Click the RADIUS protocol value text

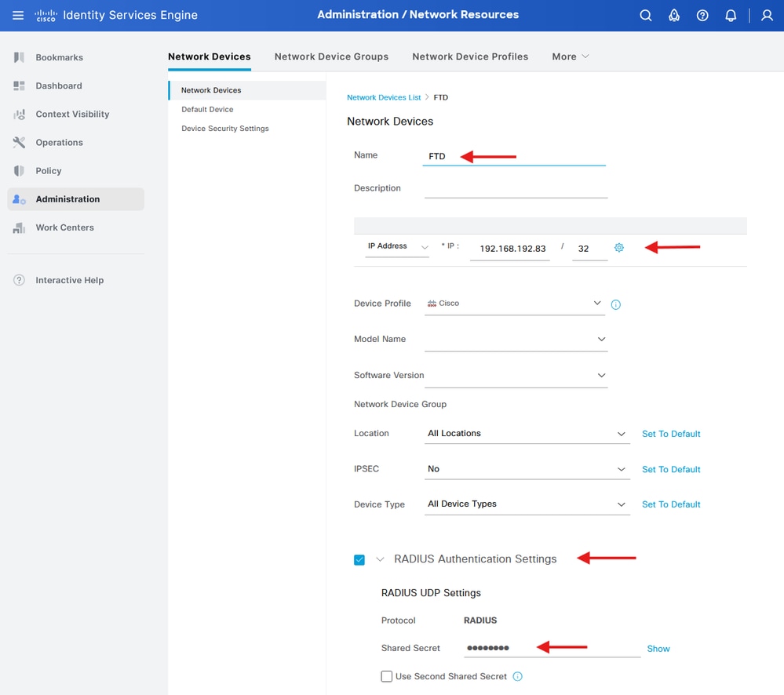point(480,620)
